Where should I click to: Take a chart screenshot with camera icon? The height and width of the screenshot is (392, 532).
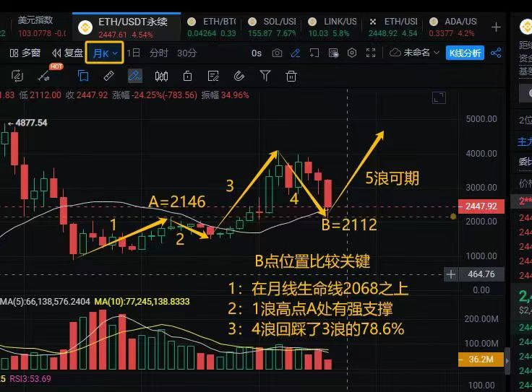(277, 53)
